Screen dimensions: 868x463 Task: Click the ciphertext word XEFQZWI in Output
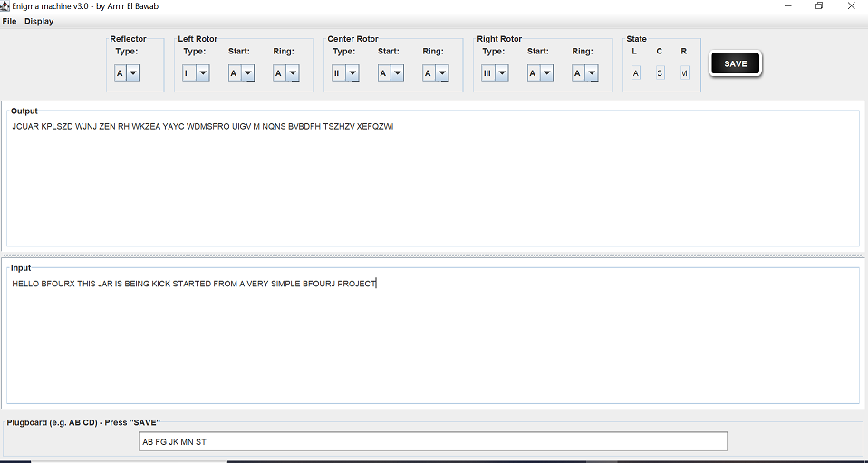click(x=375, y=127)
